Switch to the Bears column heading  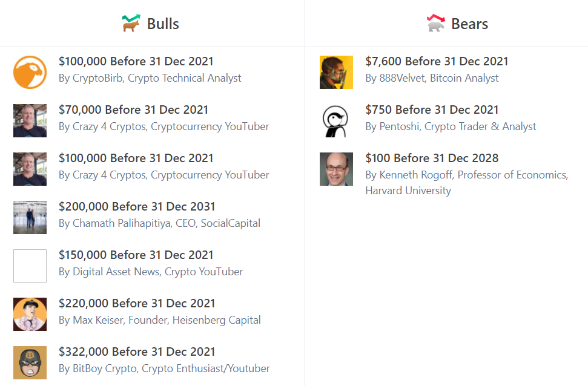[469, 24]
